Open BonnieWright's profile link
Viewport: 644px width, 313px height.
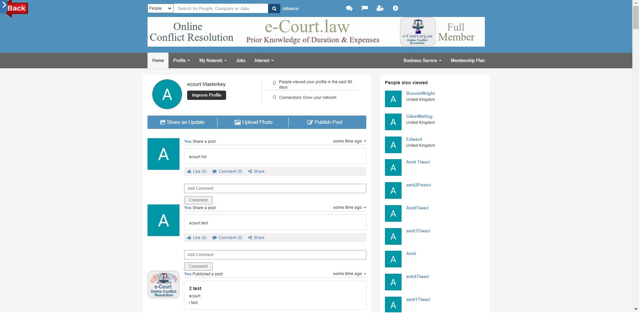point(420,94)
